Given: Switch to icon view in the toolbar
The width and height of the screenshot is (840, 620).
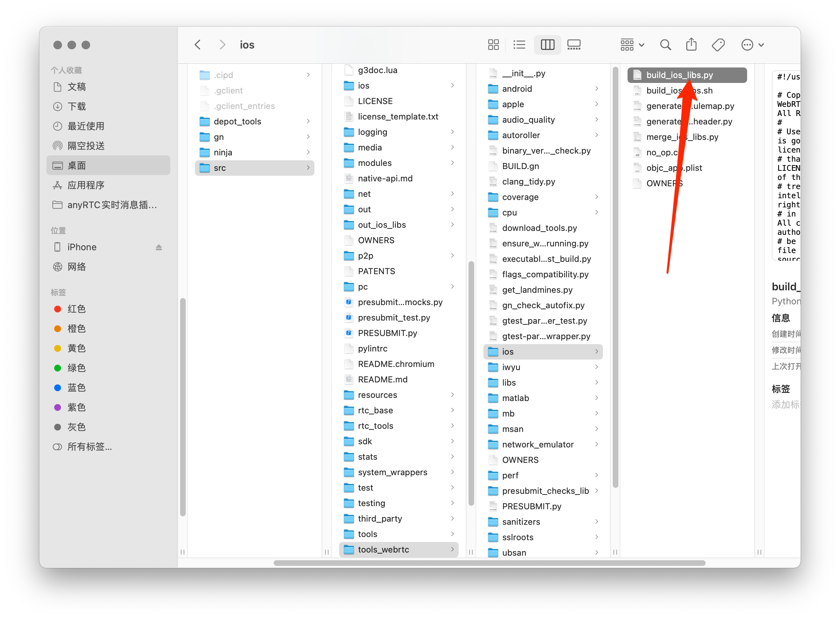Looking at the screenshot, I should pyautogui.click(x=494, y=44).
